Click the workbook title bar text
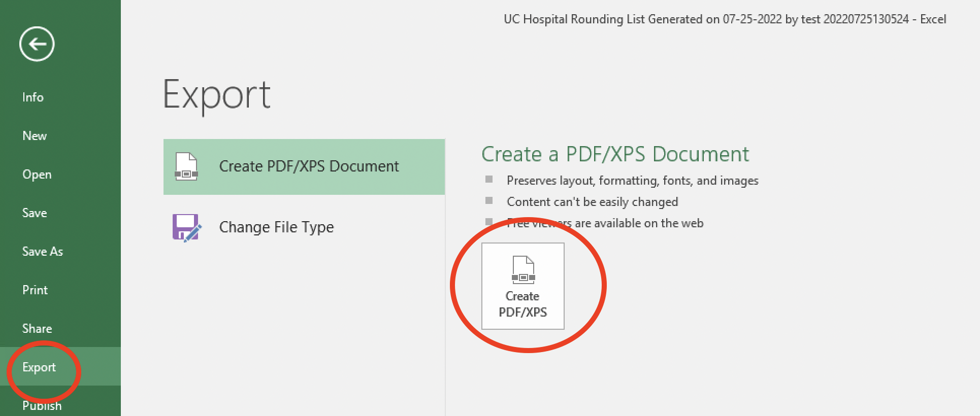Screen dimensions: 980x416 coord(725,19)
